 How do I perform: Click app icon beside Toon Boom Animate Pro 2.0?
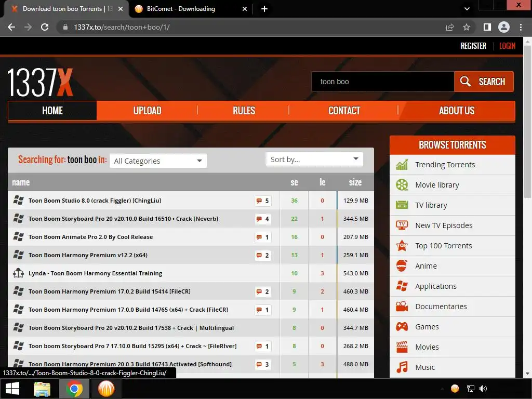(18, 237)
